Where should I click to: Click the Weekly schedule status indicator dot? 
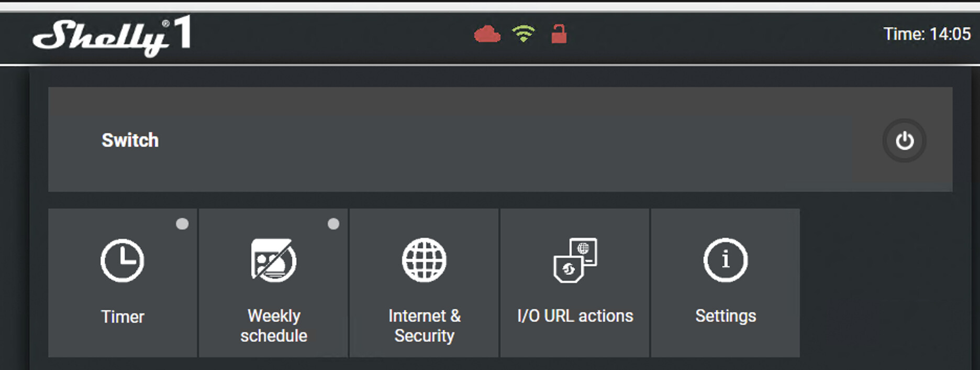point(333,224)
